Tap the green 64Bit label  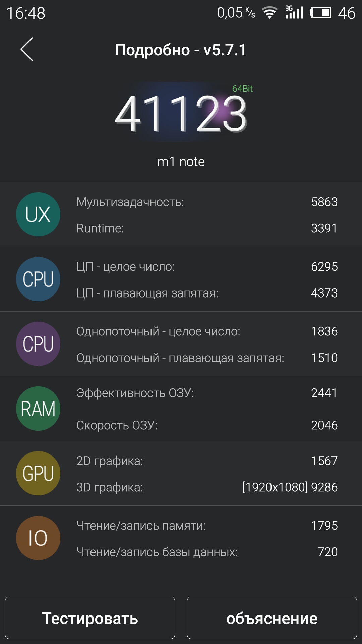point(242,89)
